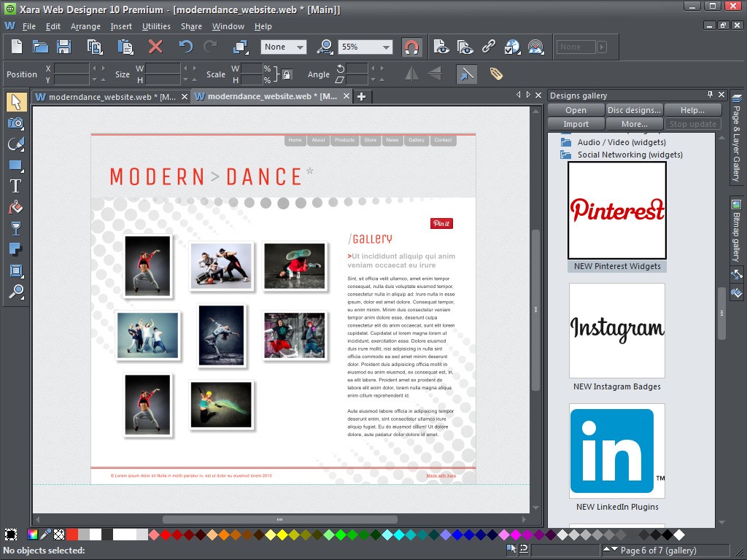Choose the Photo tool camera icon
Viewport: 747px width, 560px height.
(x=16, y=123)
